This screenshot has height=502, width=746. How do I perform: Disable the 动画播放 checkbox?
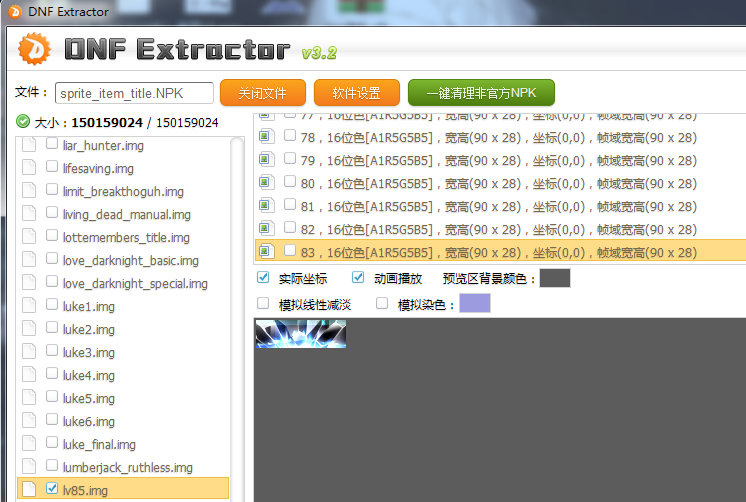(358, 277)
